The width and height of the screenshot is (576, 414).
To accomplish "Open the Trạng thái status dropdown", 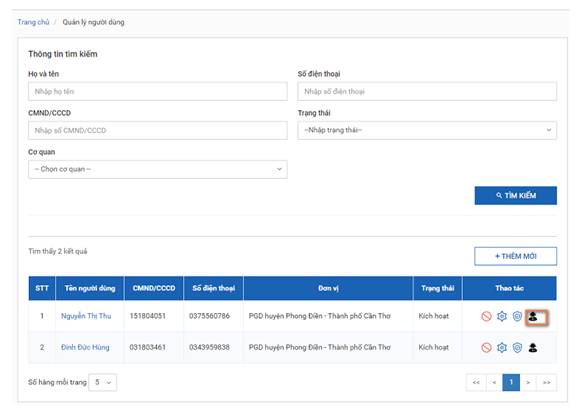I will click(x=427, y=130).
